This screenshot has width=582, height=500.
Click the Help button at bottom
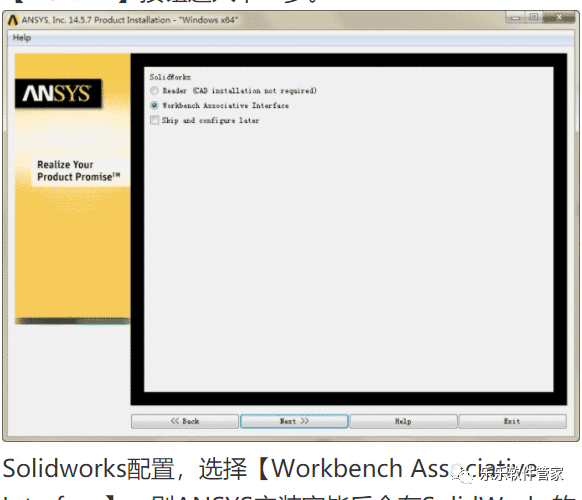click(x=403, y=421)
